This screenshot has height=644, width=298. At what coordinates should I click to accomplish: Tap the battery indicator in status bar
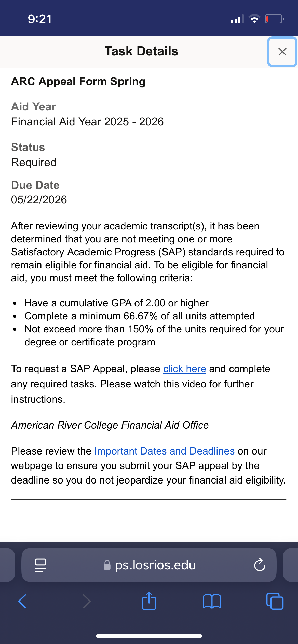275,19
